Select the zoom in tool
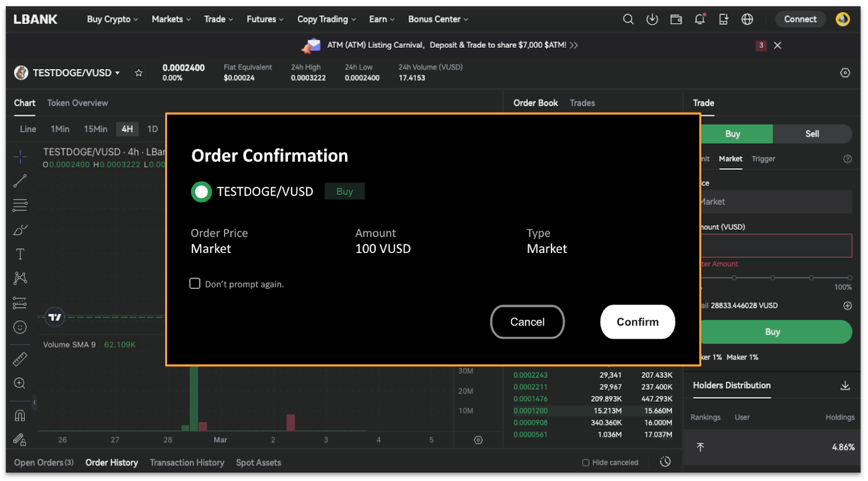 click(x=20, y=383)
